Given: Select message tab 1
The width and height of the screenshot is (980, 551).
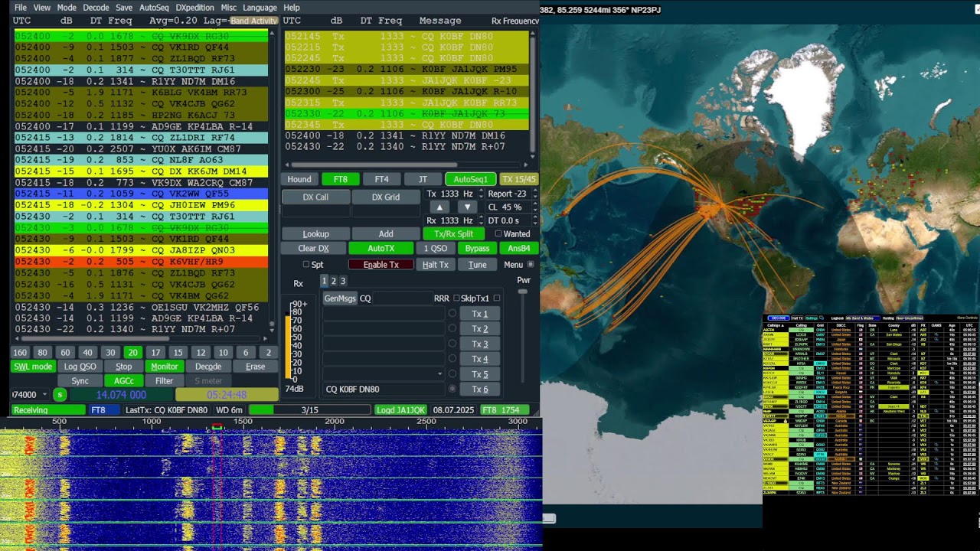Looking at the screenshot, I should 324,282.
